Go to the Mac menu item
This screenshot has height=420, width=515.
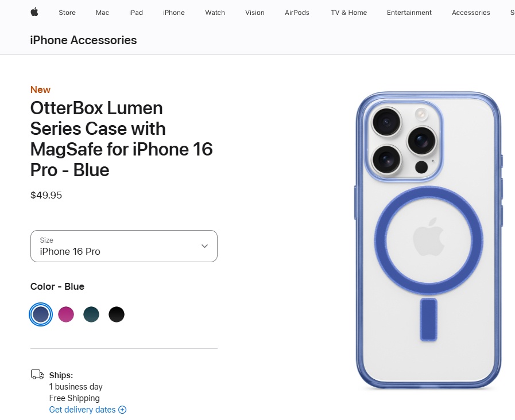102,13
